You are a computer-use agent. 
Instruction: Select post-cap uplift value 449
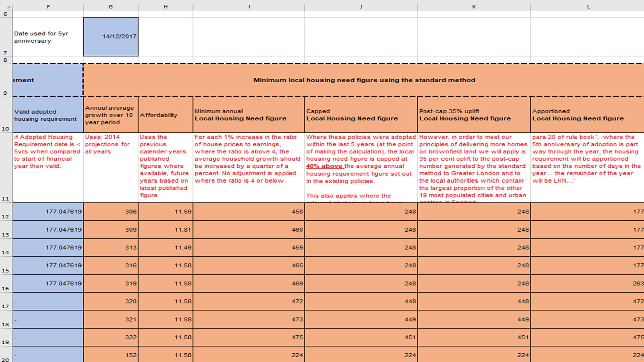pos(474,319)
